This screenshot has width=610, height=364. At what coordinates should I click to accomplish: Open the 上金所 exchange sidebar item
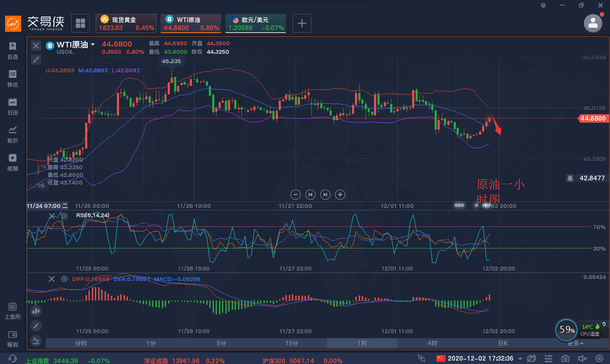pos(13,311)
